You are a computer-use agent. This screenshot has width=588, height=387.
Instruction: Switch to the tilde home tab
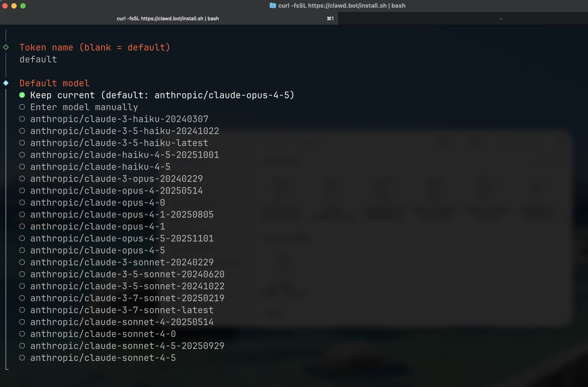point(501,18)
